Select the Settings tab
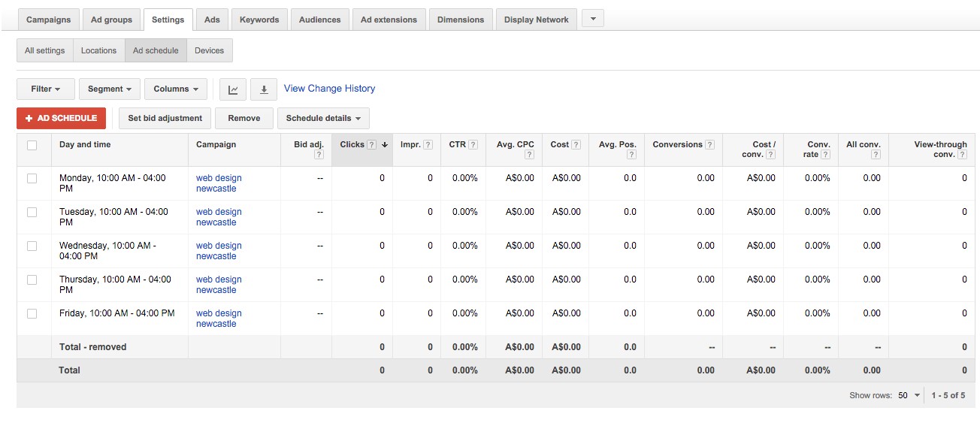This screenshot has width=980, height=426. [168, 20]
